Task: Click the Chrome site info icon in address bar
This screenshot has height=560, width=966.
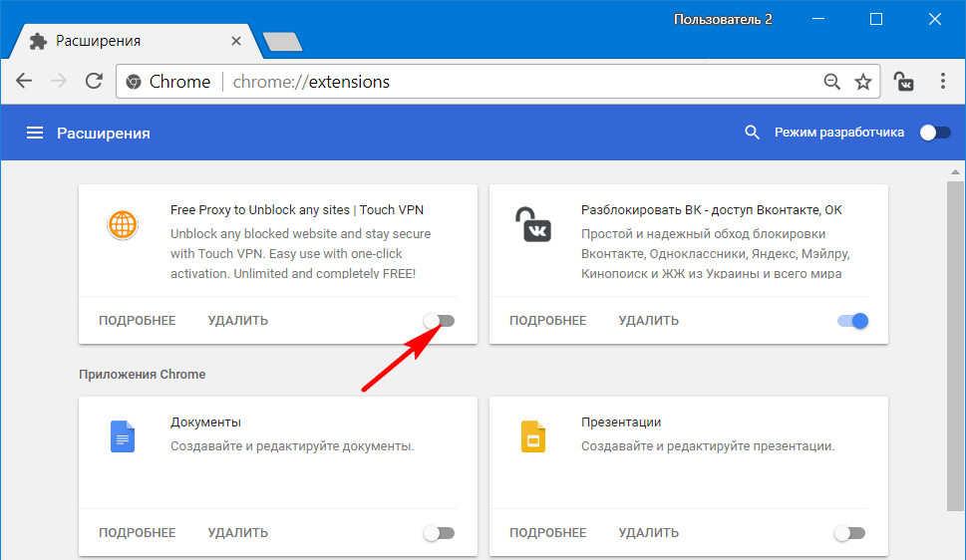Action: (x=133, y=82)
